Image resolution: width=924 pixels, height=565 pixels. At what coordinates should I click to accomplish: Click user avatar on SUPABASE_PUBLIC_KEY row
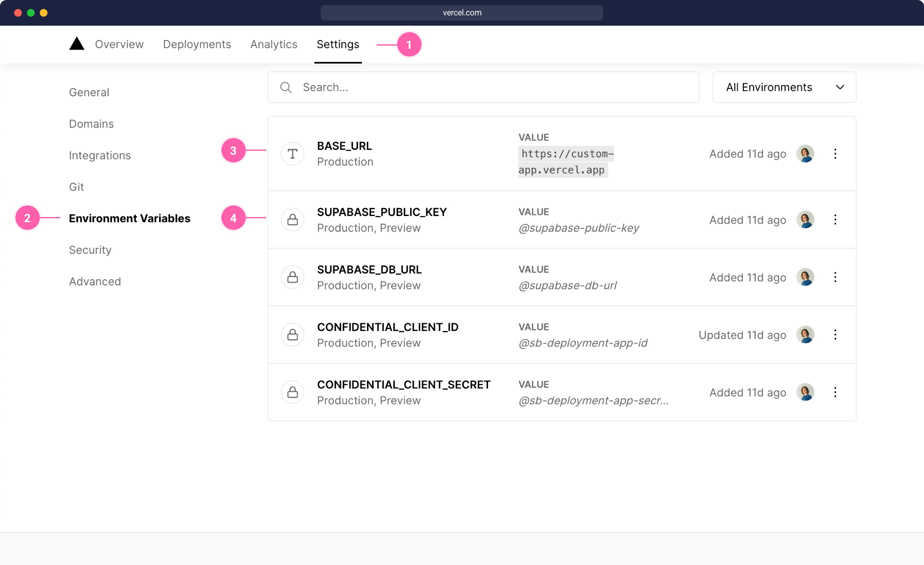pyautogui.click(x=805, y=220)
